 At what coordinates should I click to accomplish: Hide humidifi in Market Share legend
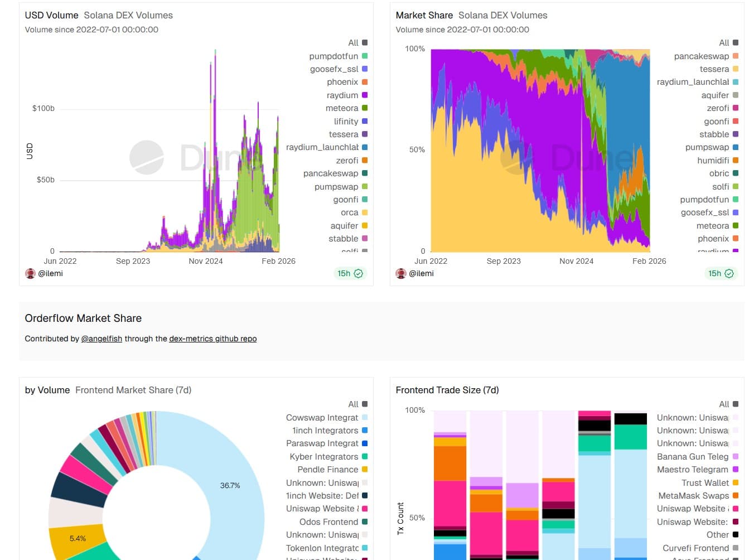coord(718,160)
